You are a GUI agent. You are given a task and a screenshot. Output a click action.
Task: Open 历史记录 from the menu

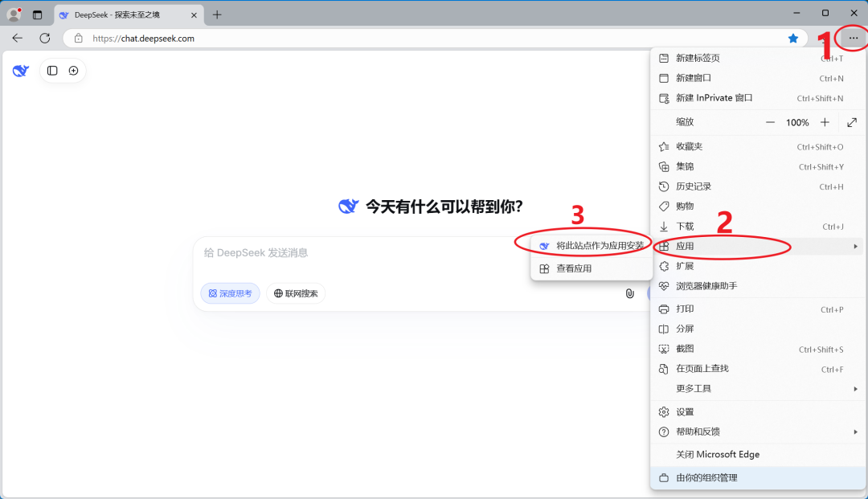point(757,186)
